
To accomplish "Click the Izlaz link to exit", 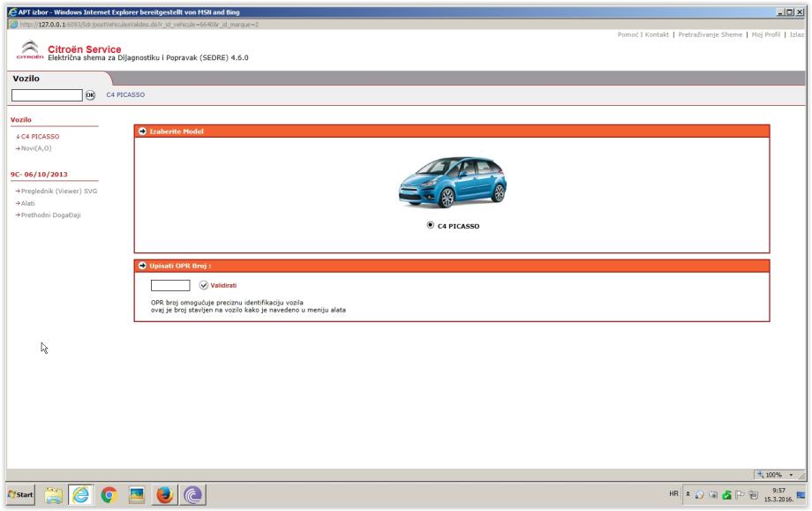I will pyautogui.click(x=796, y=34).
